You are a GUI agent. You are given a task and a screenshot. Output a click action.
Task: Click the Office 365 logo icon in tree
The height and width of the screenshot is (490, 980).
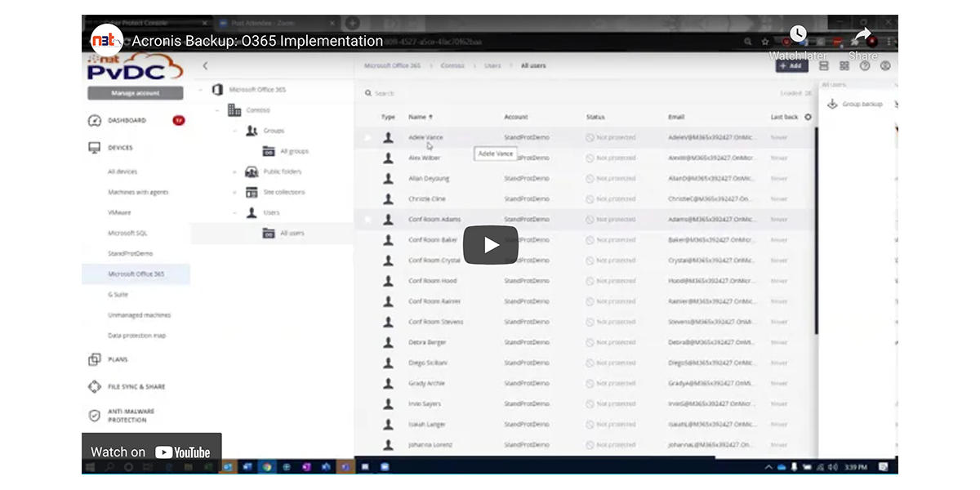coord(217,90)
